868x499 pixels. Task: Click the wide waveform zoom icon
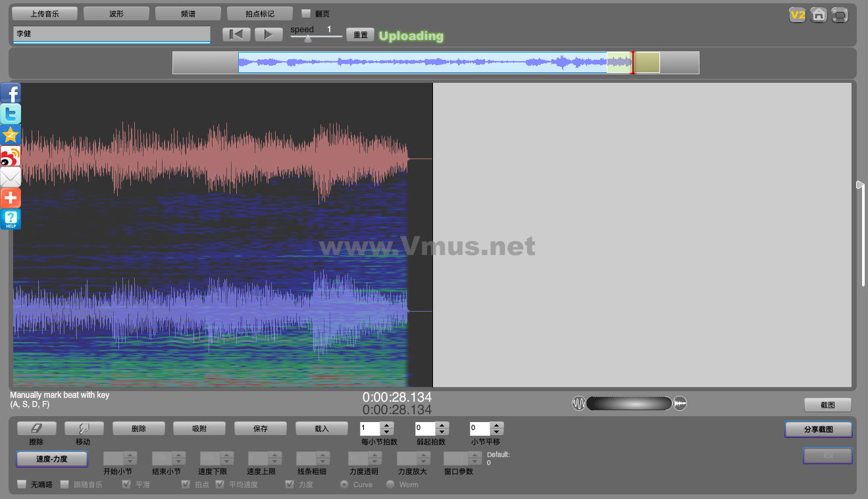680,403
